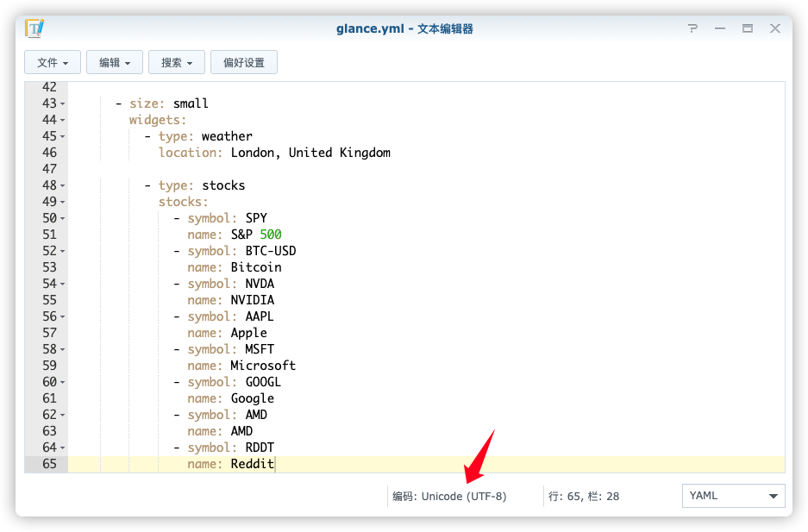This screenshot has height=532, width=808.
Task: Collapse the fold arrow at line 54
Action: (62, 285)
